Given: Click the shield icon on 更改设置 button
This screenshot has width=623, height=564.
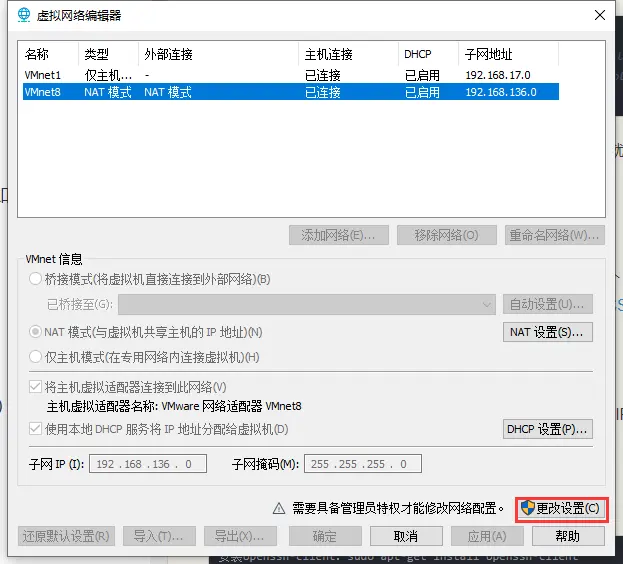Looking at the screenshot, I should click(x=527, y=508).
